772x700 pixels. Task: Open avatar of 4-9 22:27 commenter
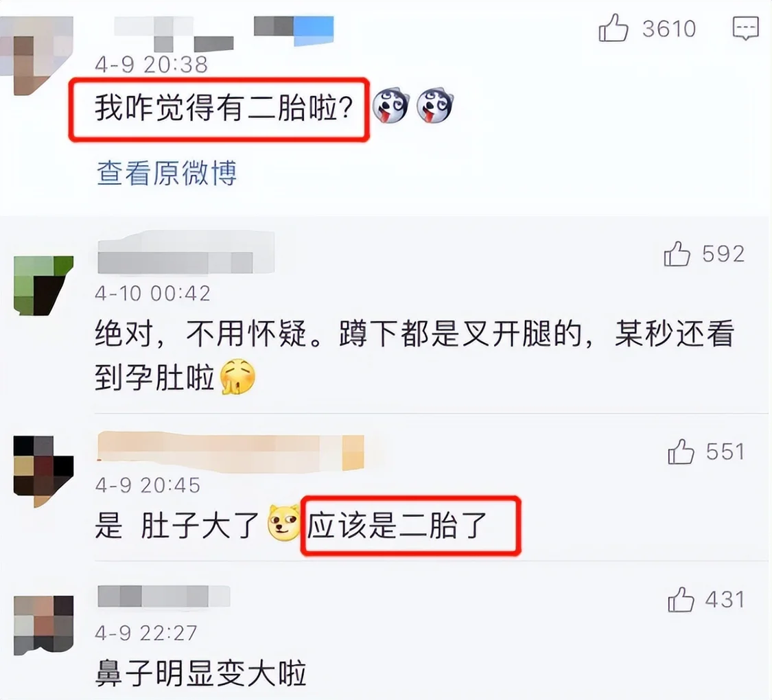[43, 625]
